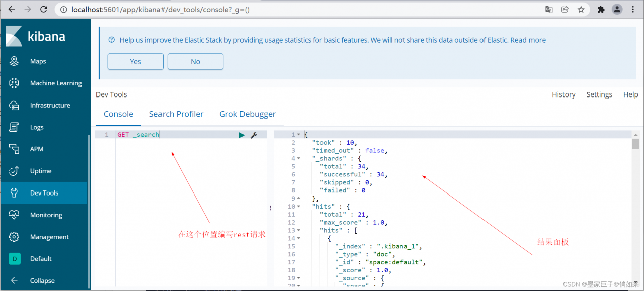Image resolution: width=644 pixels, height=291 pixels.
Task: Open the Read more link in the banner
Action: click(x=528, y=40)
